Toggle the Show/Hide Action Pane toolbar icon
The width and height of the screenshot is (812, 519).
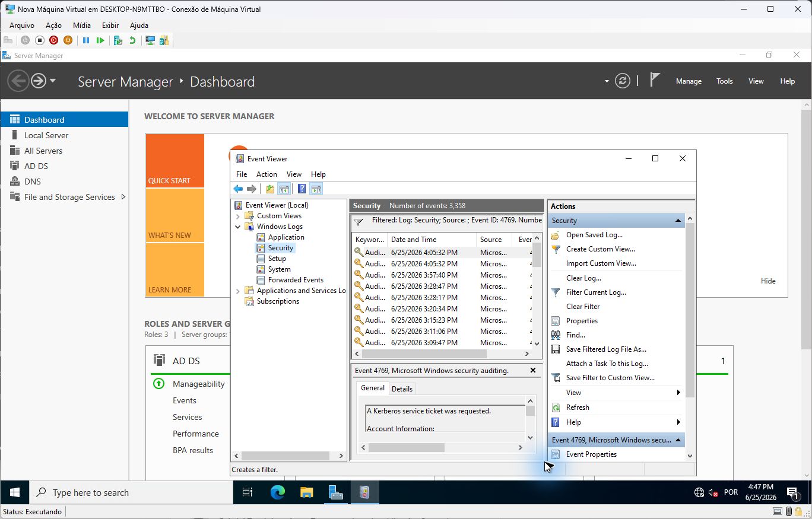[316, 189]
